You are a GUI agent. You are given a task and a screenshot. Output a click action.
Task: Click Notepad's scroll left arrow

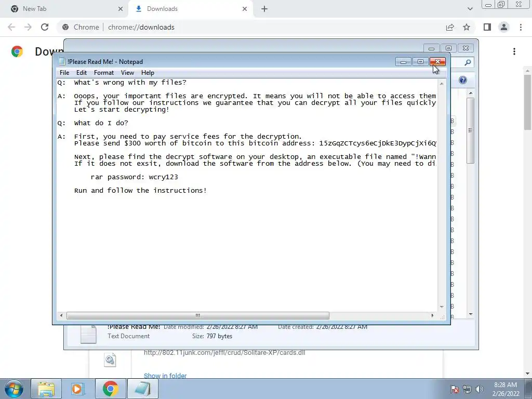pos(61,315)
